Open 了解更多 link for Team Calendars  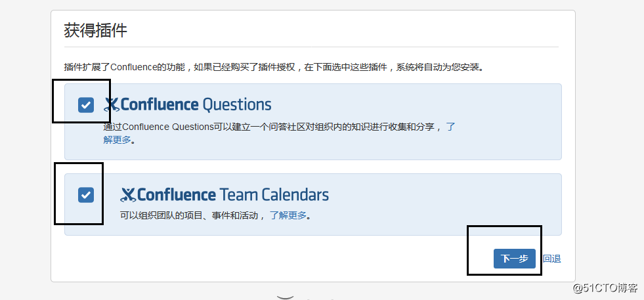[x=288, y=215]
